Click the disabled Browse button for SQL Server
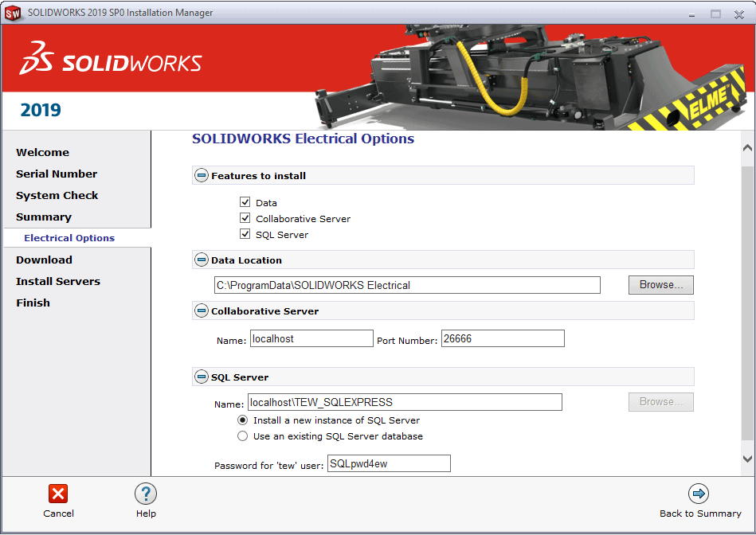Viewport: 756px width, 535px height. click(661, 402)
